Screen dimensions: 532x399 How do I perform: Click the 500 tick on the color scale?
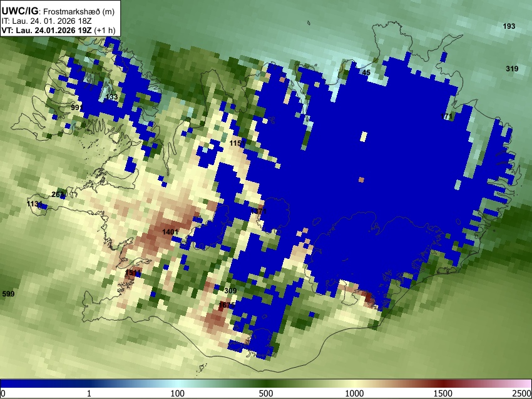(266, 393)
